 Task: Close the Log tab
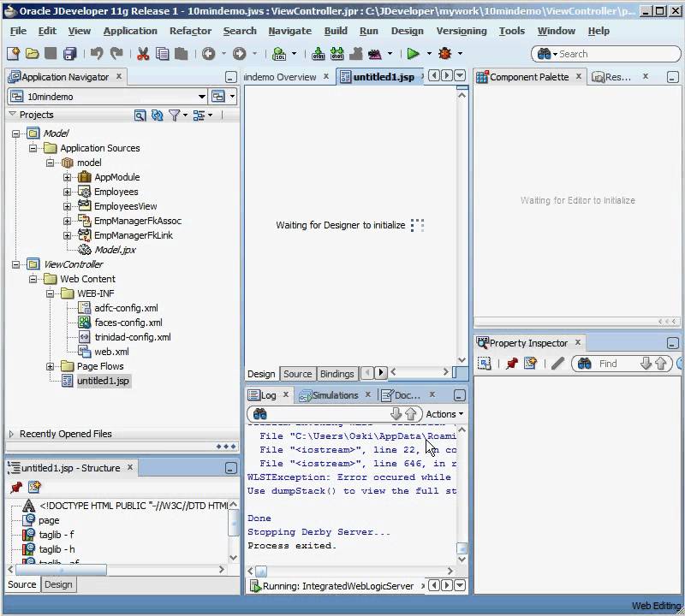286,394
